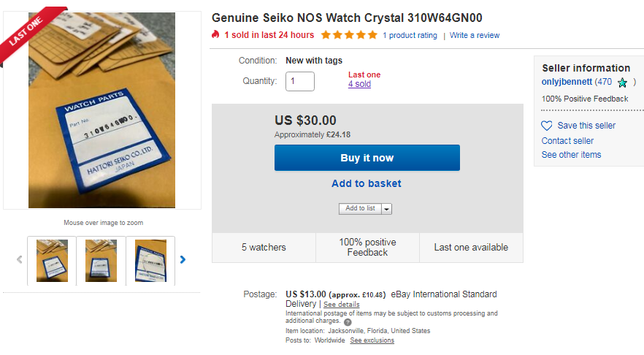The height and width of the screenshot is (355, 644).
Task: Show next thumbnails with right arrow
Action: click(183, 259)
